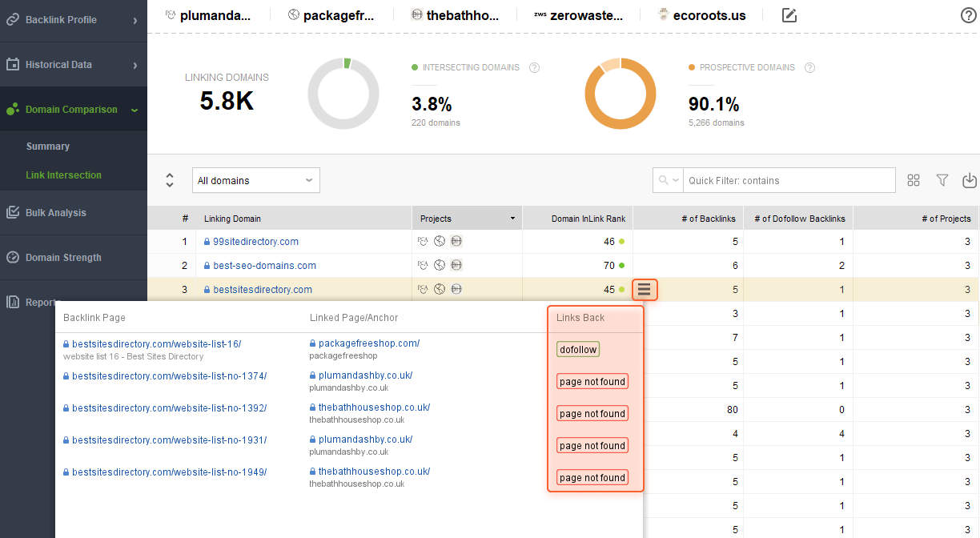Click the 80 backlinks count cell

click(x=733, y=410)
